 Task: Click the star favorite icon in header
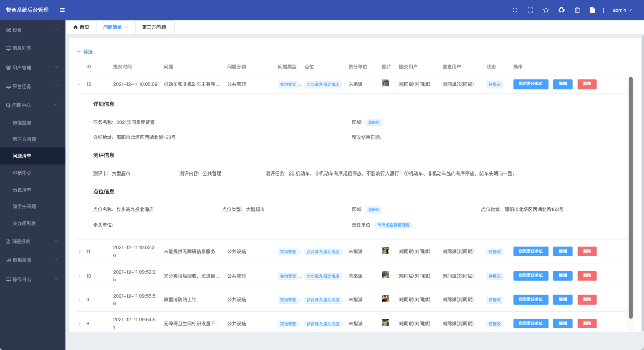click(x=546, y=10)
